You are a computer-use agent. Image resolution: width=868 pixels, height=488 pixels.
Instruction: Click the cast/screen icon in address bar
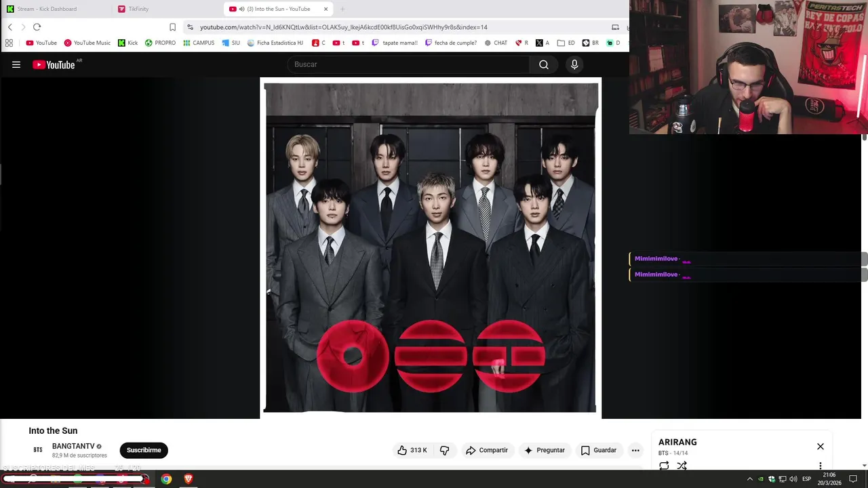(x=615, y=27)
